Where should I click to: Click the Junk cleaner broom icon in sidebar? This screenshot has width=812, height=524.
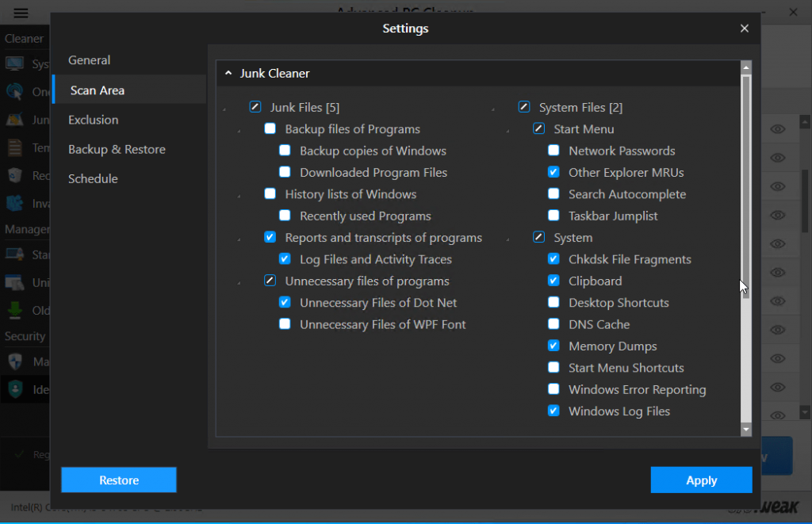pyautogui.click(x=14, y=120)
